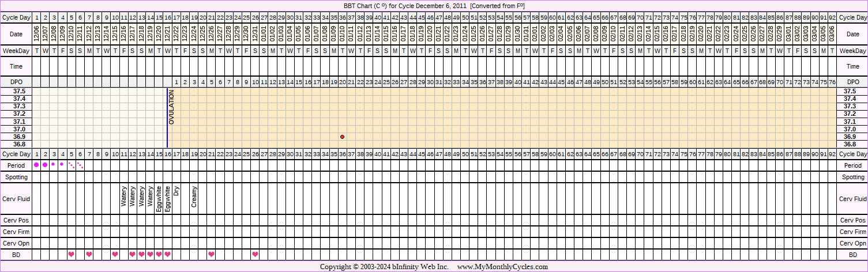Click the 12/06 date header cell
The height and width of the screenshot is (272, 868).
point(37,34)
